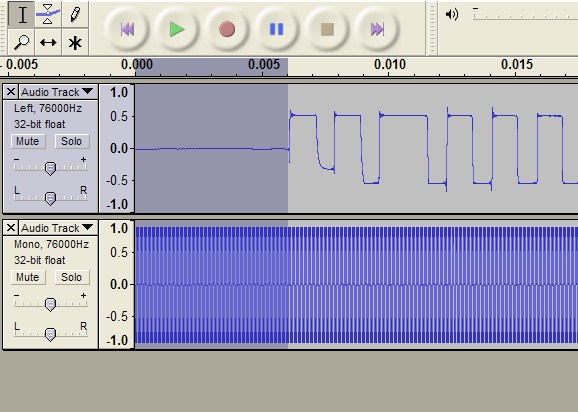The height and width of the screenshot is (412, 578).
Task: Click the Skip to Start button
Action: 127,29
